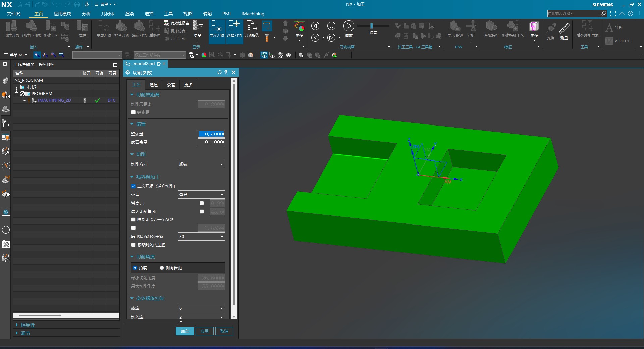Pause the tool path animation

click(x=331, y=26)
